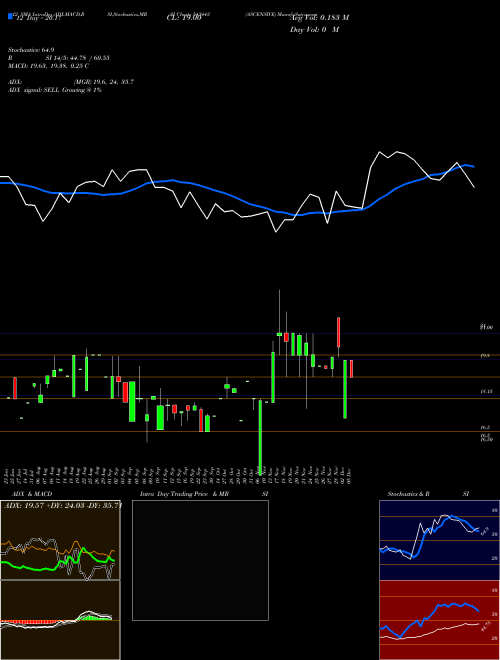Click the blue SMA legend square
Screen dimensions: 500x660
pyautogui.click(x=10, y=16)
